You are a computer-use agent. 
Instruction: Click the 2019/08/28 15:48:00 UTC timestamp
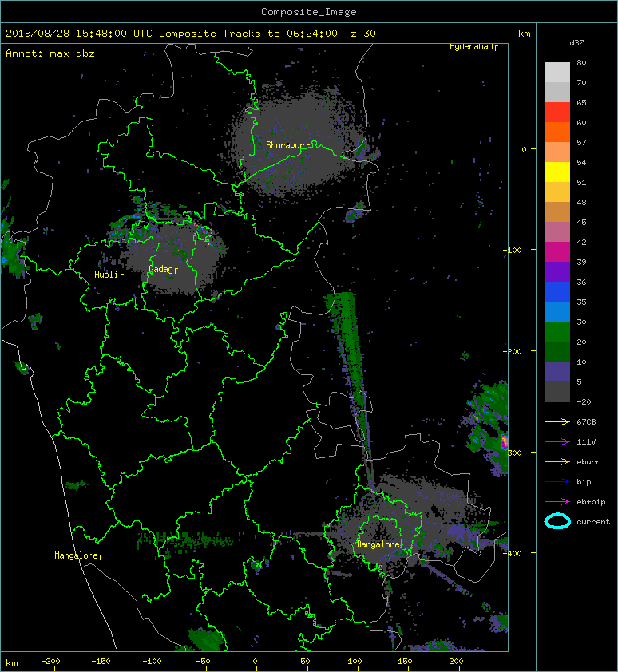79,34
